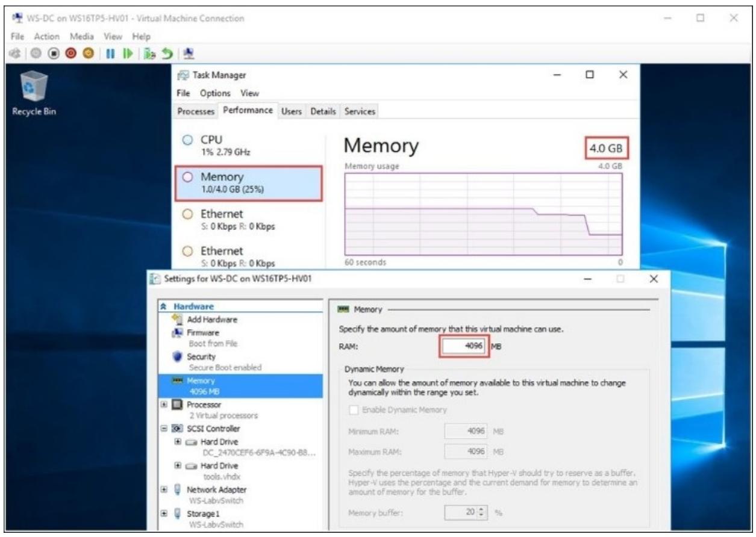Click the memory usage graph in Task Manager
Screen dimensions: 756x537
pyautogui.click(x=484, y=213)
